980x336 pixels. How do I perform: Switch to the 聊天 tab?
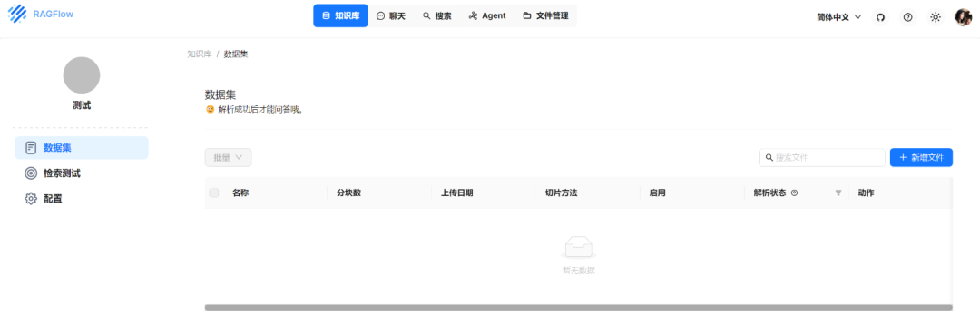click(391, 15)
